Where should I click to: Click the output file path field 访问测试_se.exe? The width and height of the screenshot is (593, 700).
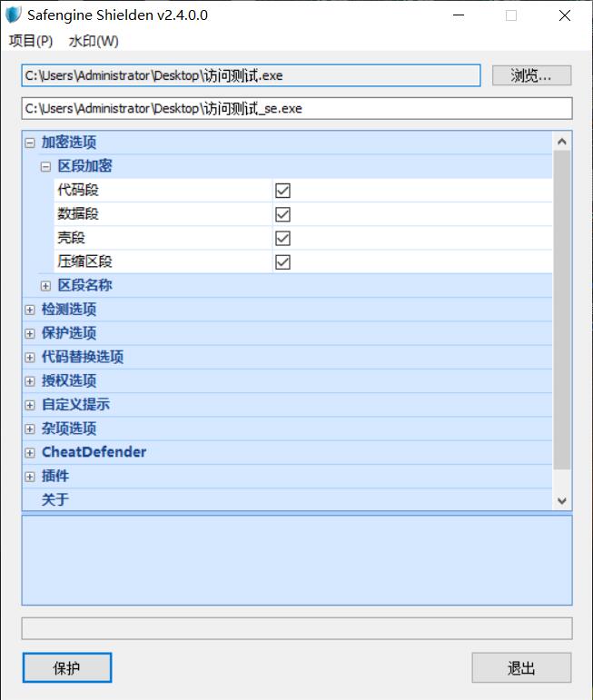[297, 108]
